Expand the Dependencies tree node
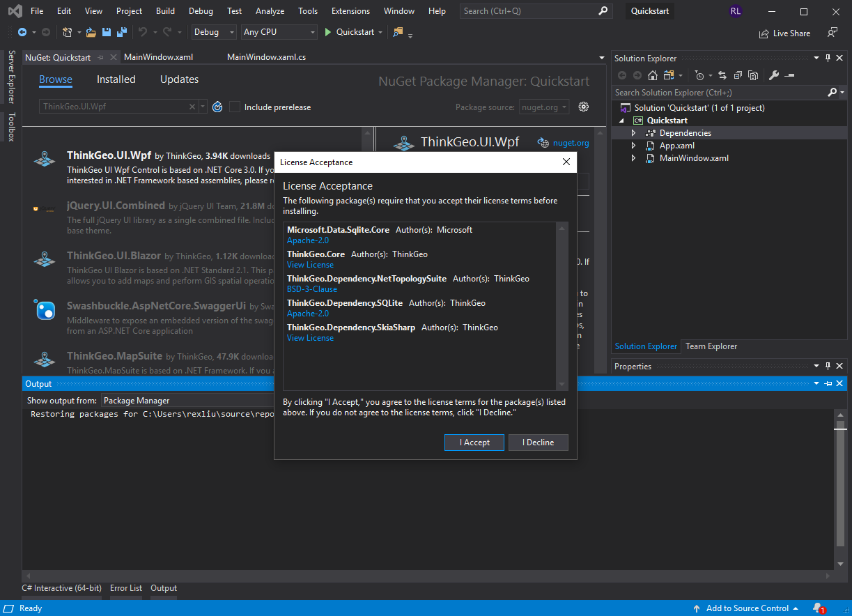Viewport: 852px width, 616px height. [633, 133]
